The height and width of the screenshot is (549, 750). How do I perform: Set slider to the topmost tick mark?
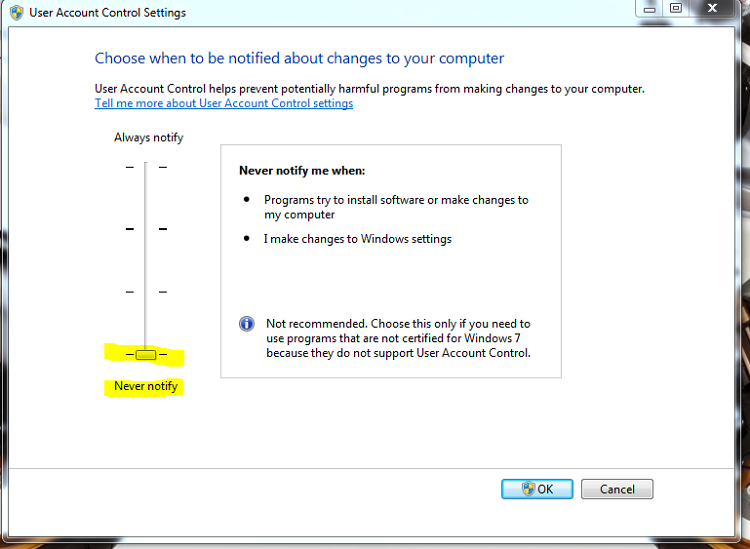point(146,168)
